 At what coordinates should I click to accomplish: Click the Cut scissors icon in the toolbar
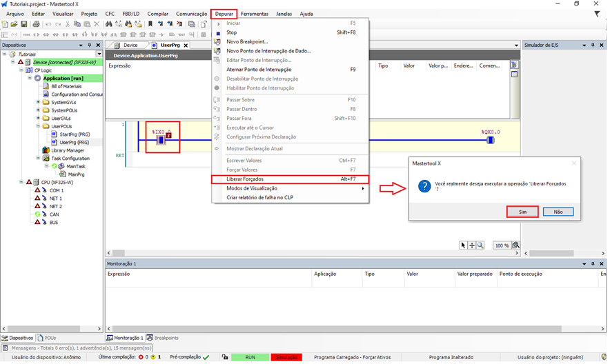coord(68,24)
